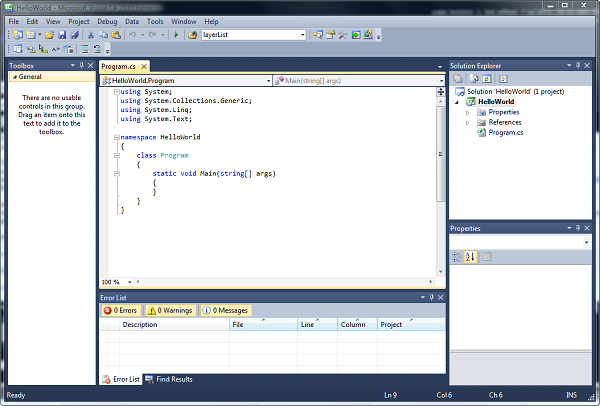Click the Cut scissors icon
The width and height of the screenshot is (600, 406).
[x=90, y=35]
